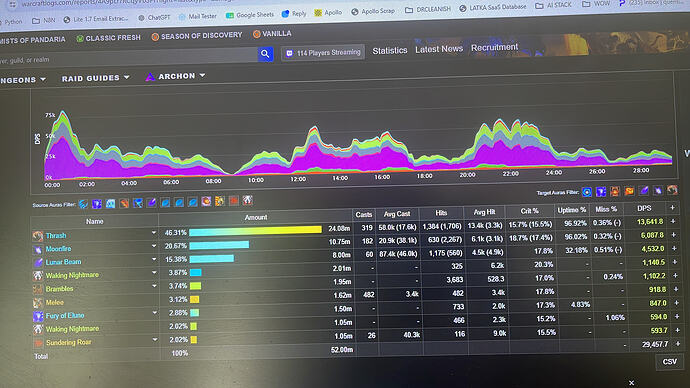Click the Lunar Beam ability icon
The image size is (690, 388).
pyautogui.click(x=38, y=263)
